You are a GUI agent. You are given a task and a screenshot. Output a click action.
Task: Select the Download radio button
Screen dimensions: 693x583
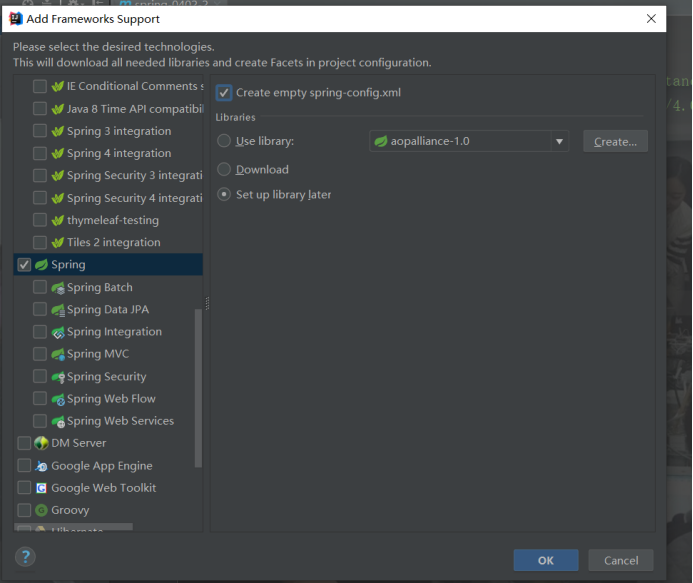[224, 169]
